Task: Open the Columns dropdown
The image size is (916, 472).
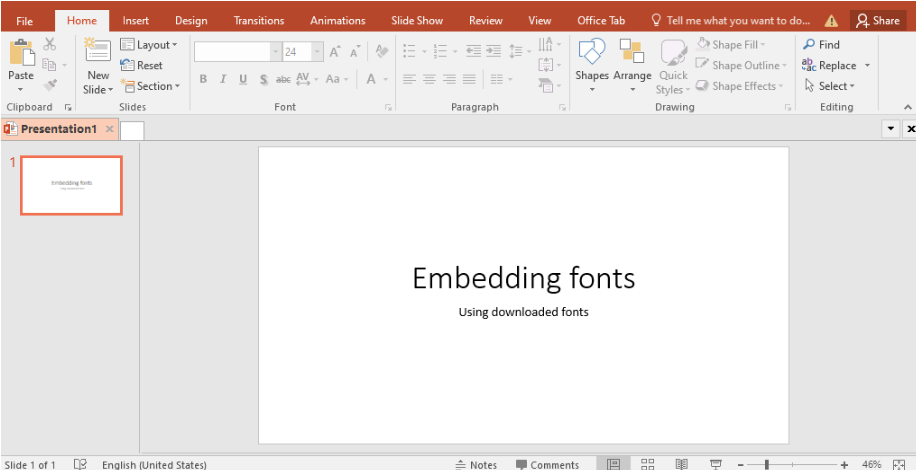Action: (501, 79)
